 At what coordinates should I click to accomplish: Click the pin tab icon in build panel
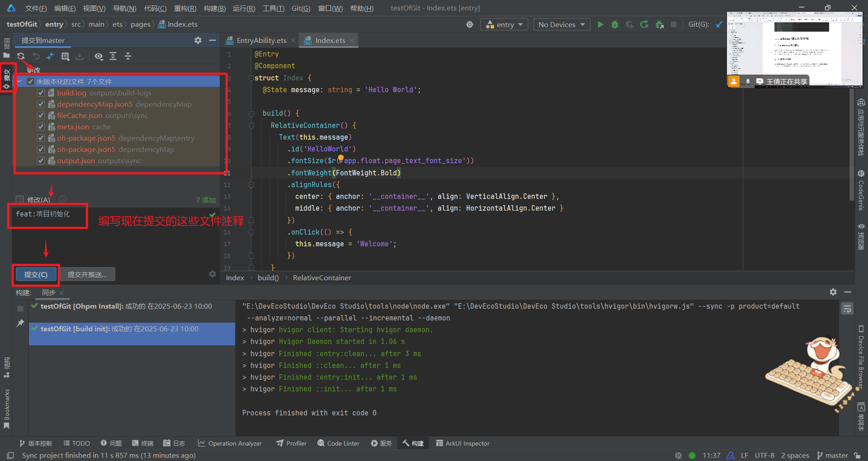(x=20, y=323)
